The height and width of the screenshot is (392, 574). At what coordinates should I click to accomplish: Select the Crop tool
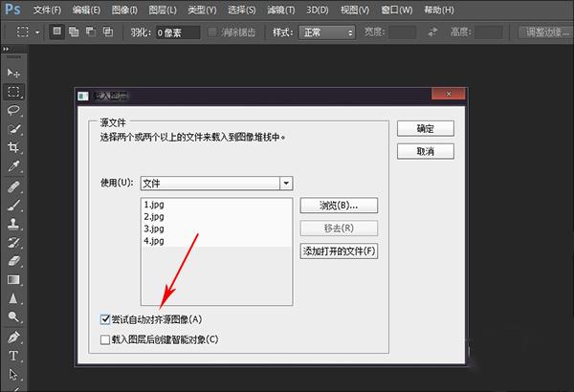pos(13,147)
